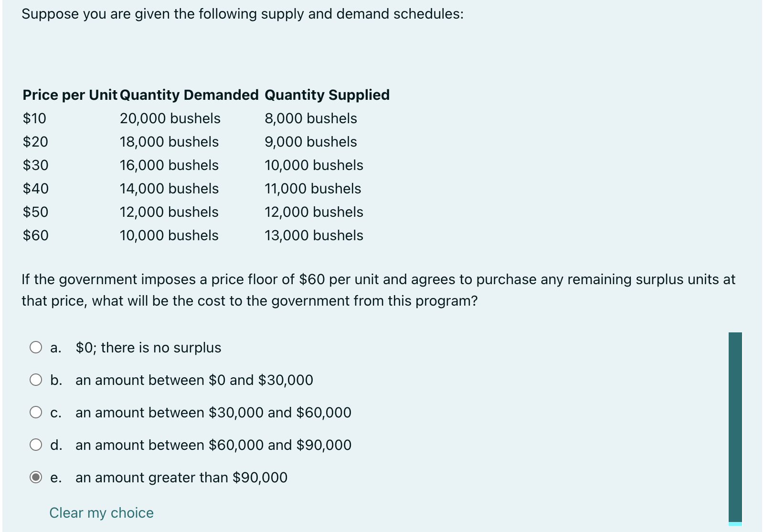
Task: Choose 'an amount greater than $90,000'
Action: [x=181, y=477]
